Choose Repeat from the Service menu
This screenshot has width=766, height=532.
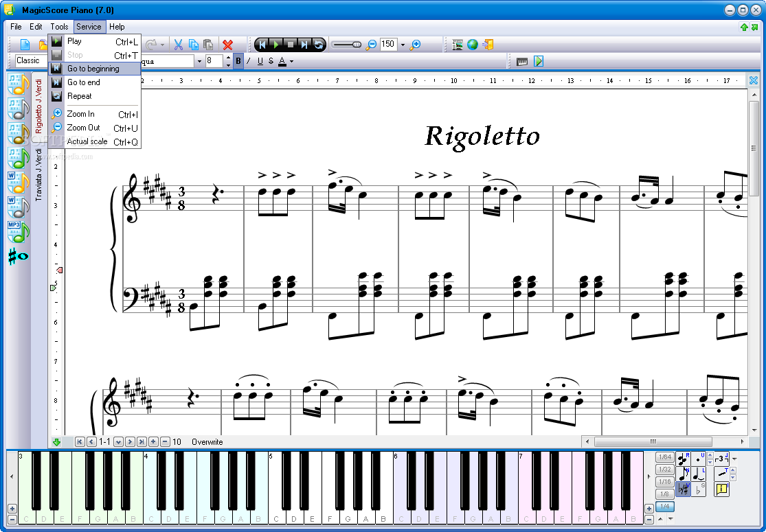click(95, 96)
